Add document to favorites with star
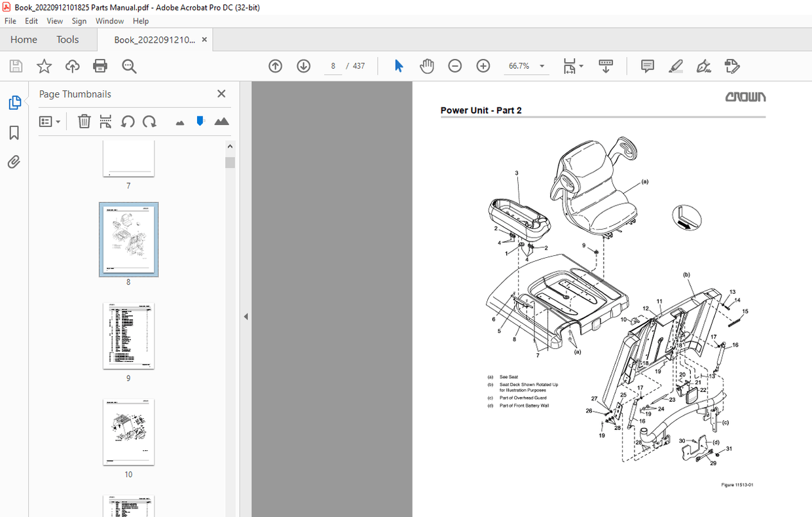Screen dimensions: 812x517 (44, 65)
